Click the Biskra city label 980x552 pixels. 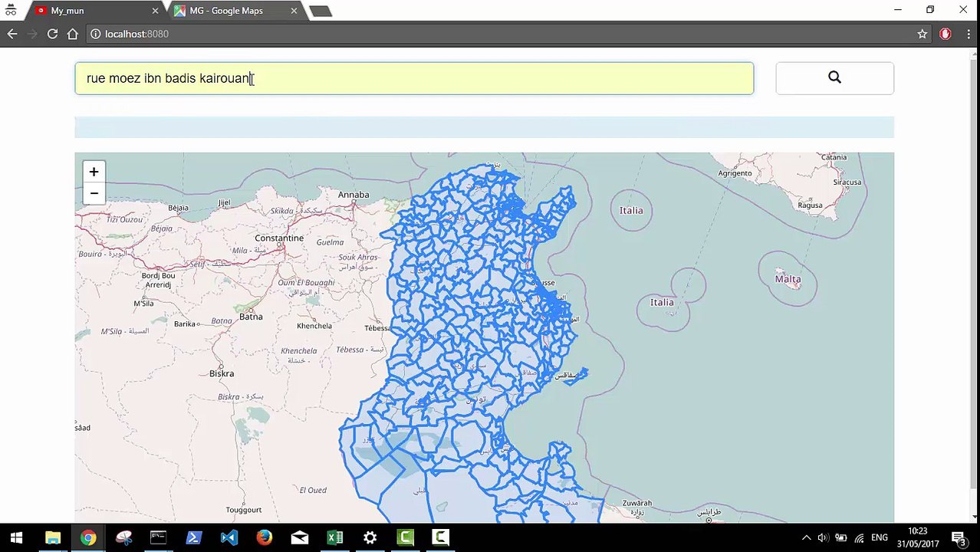tap(222, 373)
